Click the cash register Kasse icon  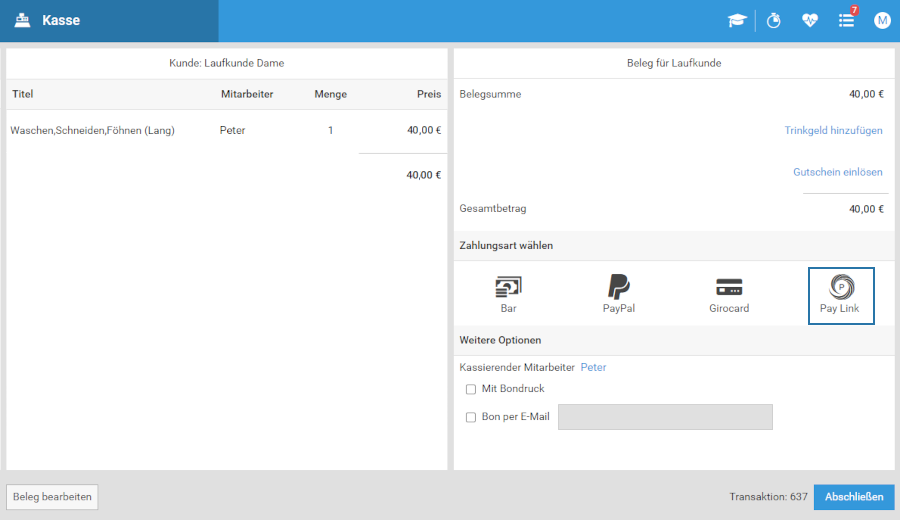pyautogui.click(x=22, y=21)
